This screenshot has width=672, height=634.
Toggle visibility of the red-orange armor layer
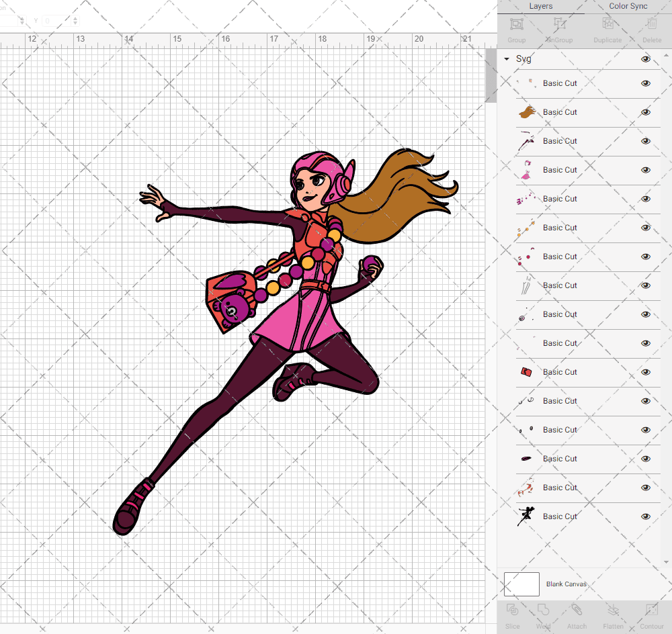click(x=645, y=488)
